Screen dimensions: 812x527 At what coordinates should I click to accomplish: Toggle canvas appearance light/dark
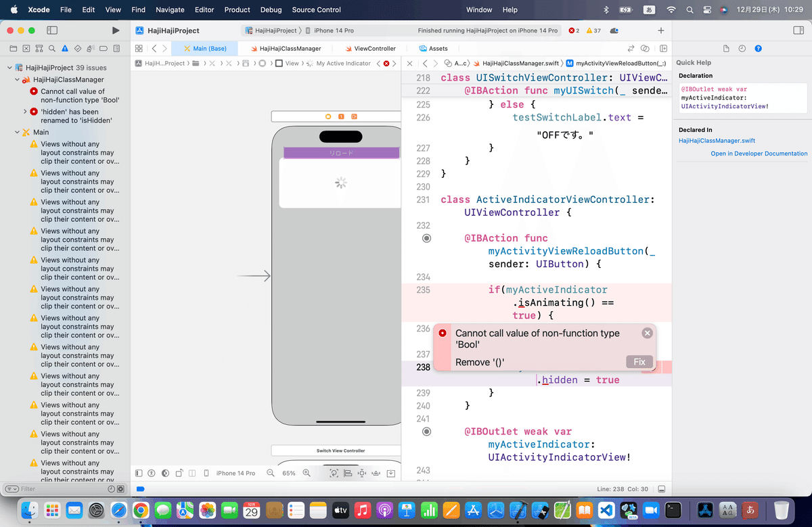(166, 473)
